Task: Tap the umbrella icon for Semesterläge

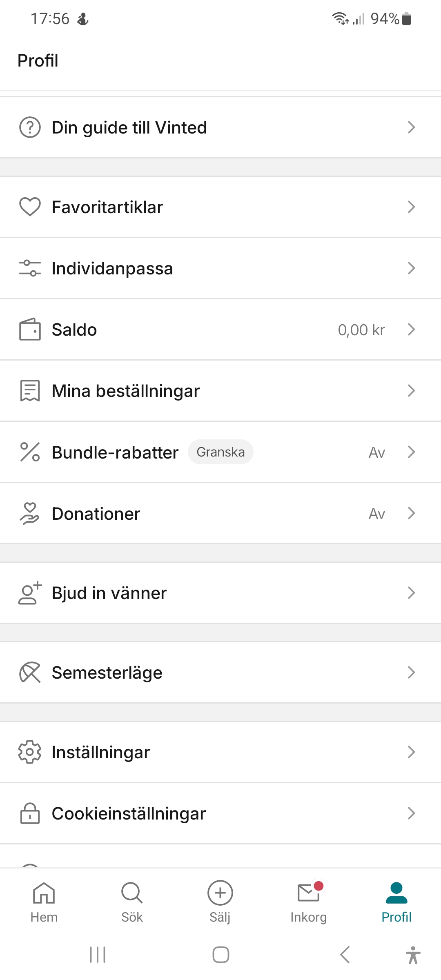Action: click(x=30, y=673)
